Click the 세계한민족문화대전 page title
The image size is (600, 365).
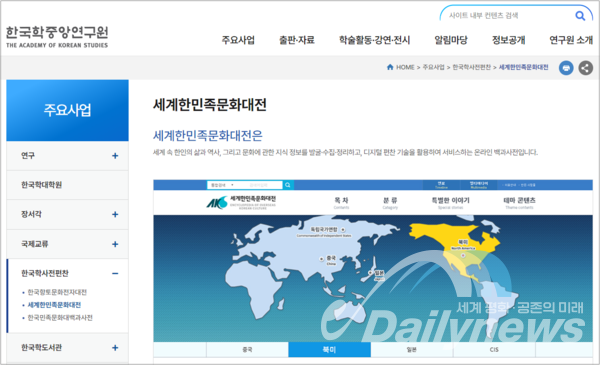(x=210, y=104)
